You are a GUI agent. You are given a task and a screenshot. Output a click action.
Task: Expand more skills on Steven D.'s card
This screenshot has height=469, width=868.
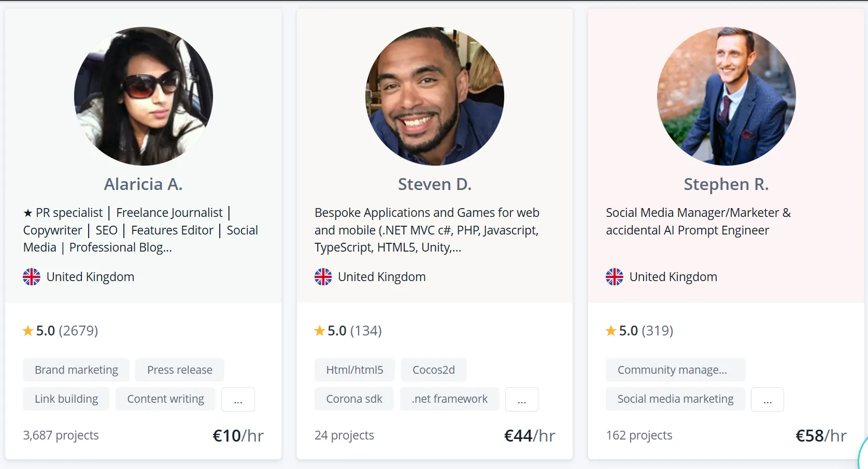point(522,400)
